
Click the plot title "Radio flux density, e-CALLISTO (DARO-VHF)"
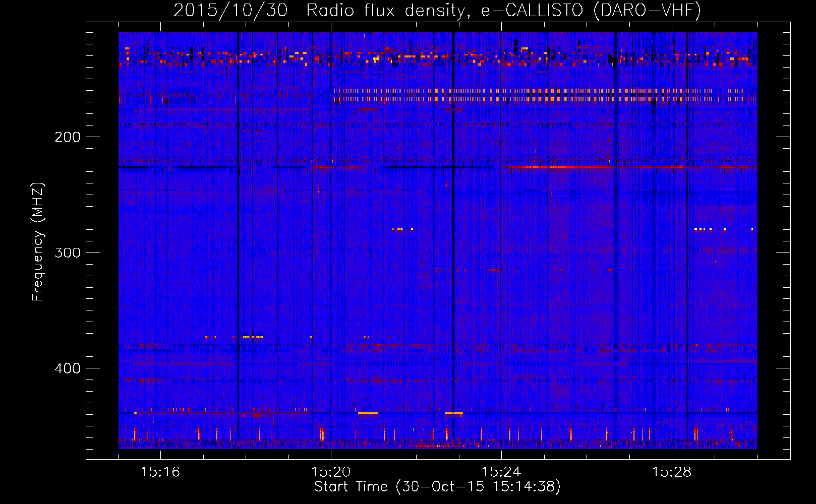point(503,10)
